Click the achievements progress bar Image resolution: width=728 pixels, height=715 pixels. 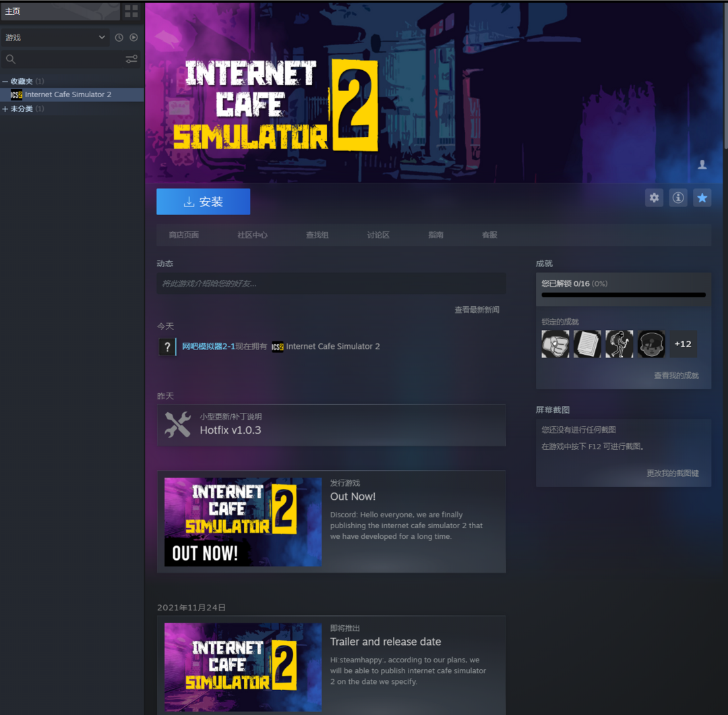coord(623,295)
